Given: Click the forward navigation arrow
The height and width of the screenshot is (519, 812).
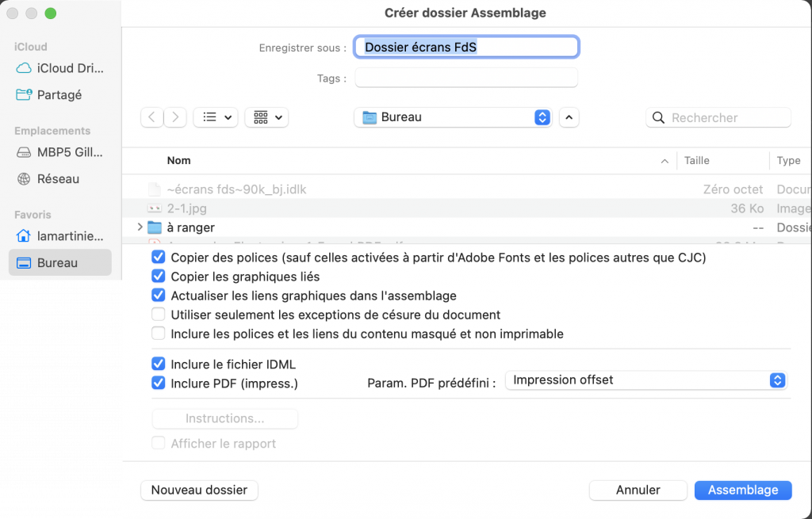Looking at the screenshot, I should coord(176,117).
